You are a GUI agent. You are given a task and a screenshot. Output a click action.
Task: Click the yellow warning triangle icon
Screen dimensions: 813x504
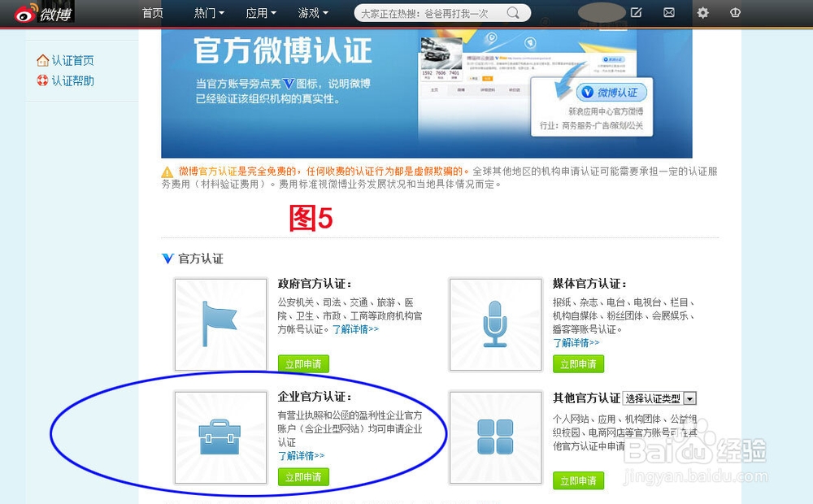click(x=167, y=172)
